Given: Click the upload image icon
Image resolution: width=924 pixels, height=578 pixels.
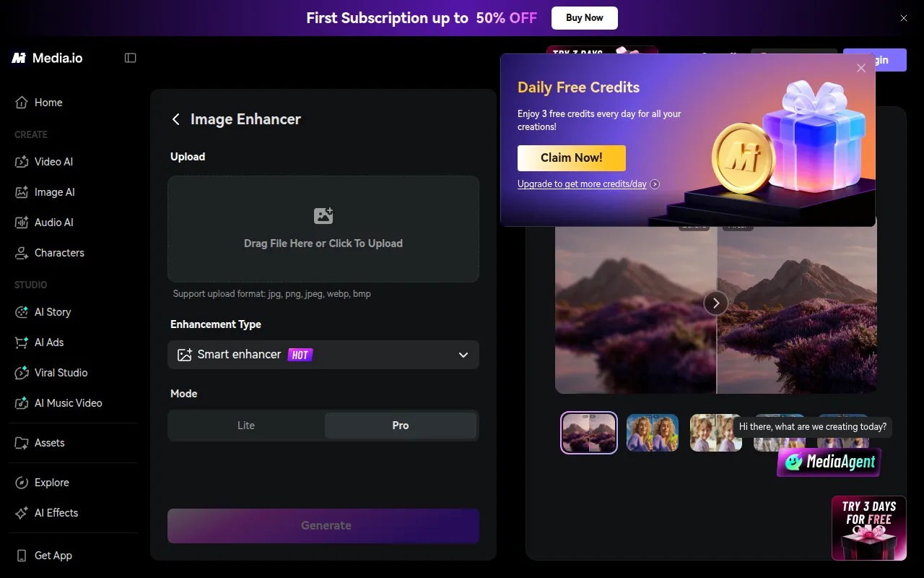Looking at the screenshot, I should point(323,215).
